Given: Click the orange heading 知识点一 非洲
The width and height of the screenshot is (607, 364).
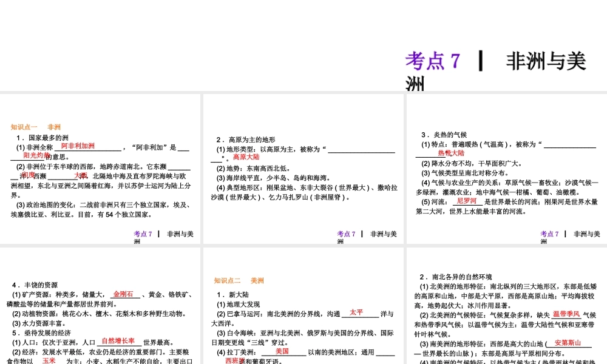Looking at the screenshot, I should (36, 127).
